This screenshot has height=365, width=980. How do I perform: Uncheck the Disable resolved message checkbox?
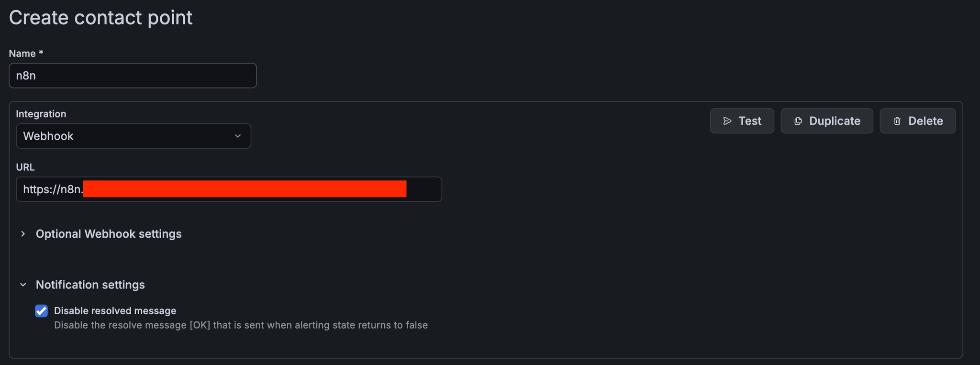(42, 311)
